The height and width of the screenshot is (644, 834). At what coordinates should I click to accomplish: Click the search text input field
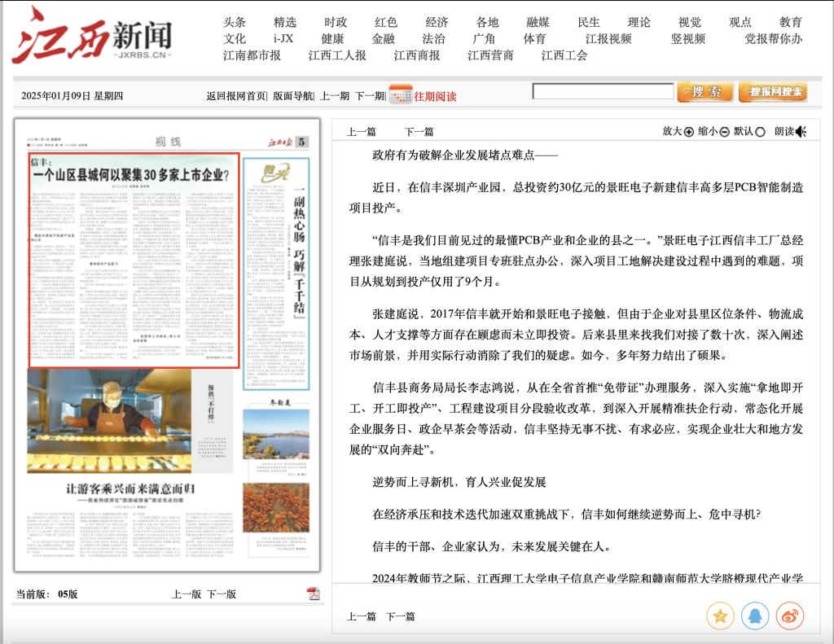pyautogui.click(x=603, y=91)
